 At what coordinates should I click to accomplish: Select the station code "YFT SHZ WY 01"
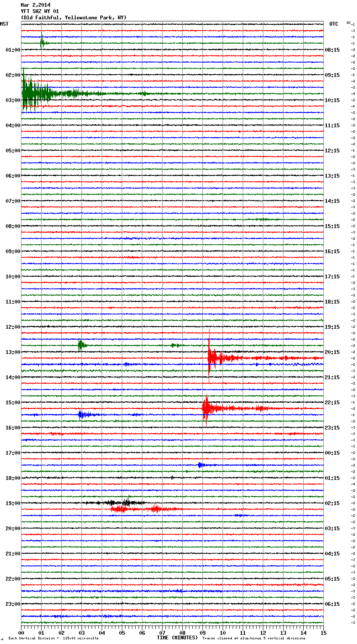tap(40, 11)
